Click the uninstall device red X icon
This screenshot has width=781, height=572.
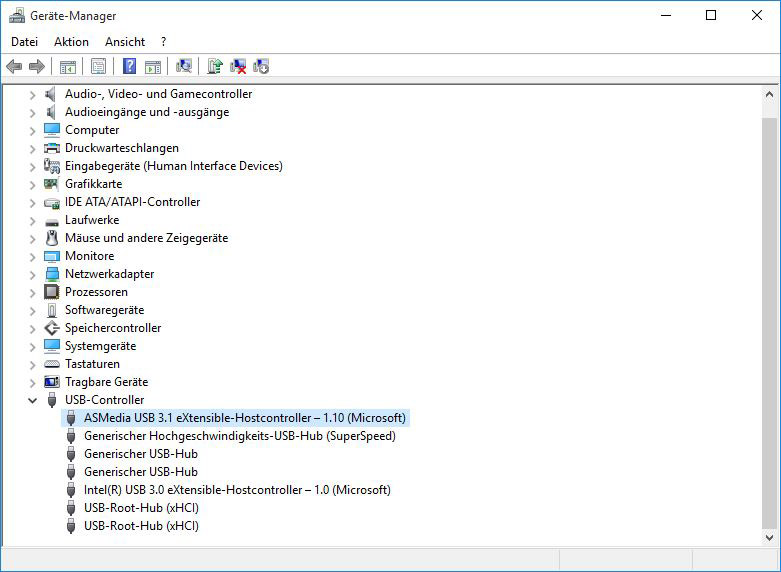238,66
